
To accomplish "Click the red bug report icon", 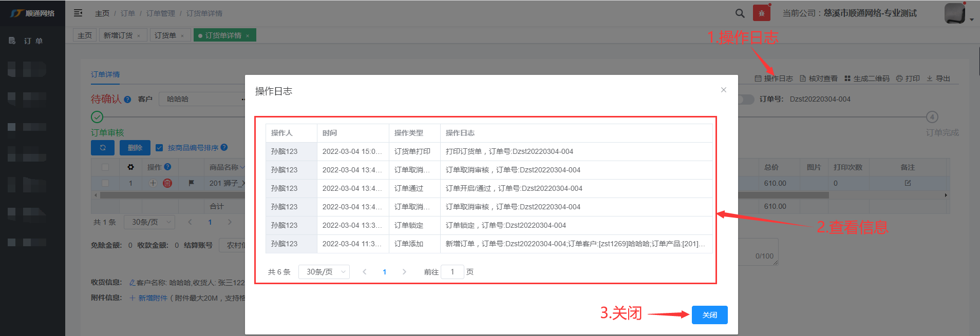I will point(761,13).
